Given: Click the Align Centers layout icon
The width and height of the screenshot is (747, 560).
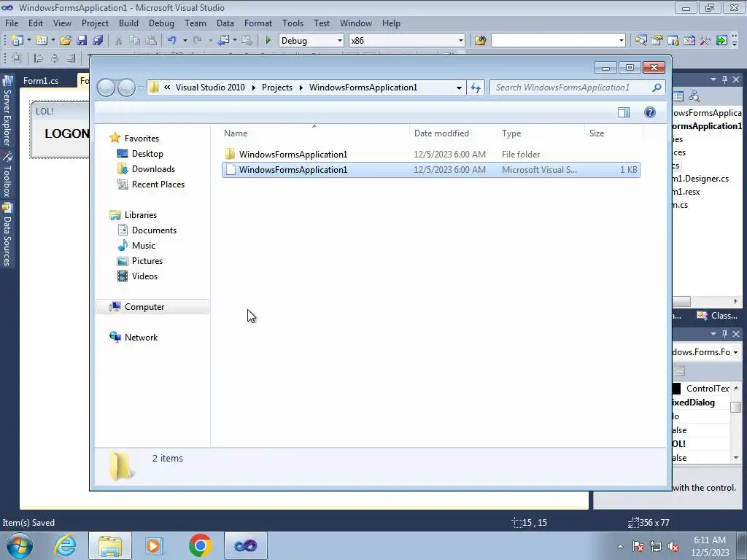Looking at the screenshot, I should click(55, 58).
